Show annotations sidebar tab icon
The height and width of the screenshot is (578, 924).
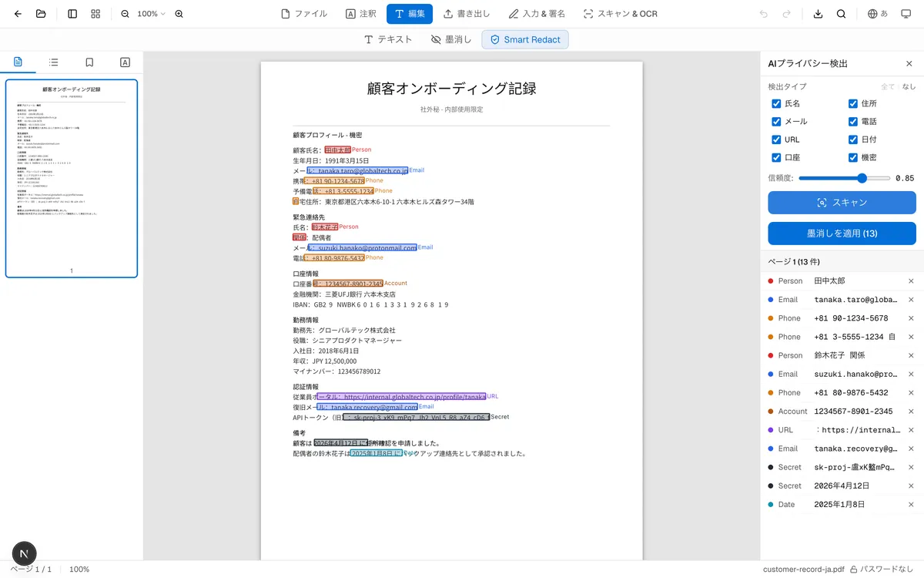(x=125, y=62)
